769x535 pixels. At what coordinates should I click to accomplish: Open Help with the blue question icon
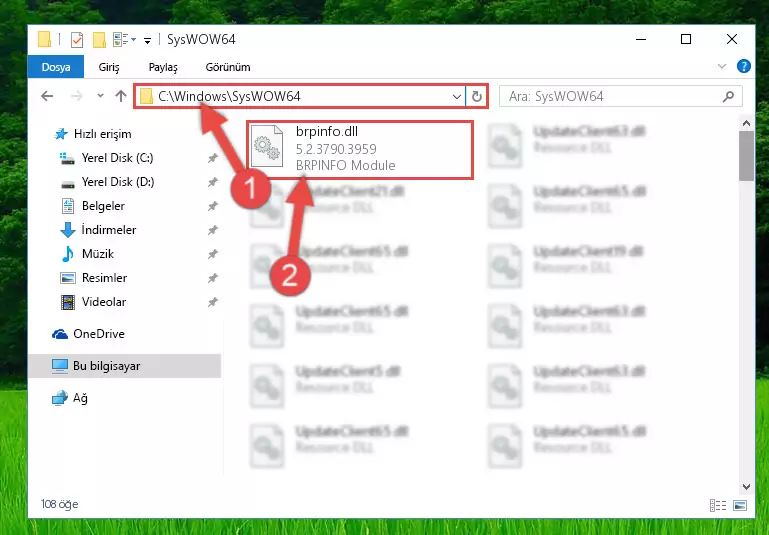[x=743, y=66]
